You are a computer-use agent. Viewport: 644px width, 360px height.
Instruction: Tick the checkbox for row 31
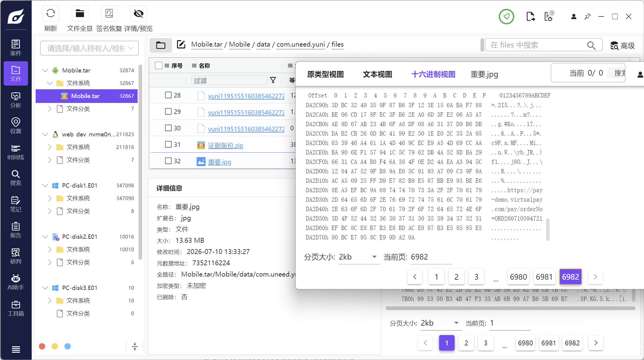(168, 144)
